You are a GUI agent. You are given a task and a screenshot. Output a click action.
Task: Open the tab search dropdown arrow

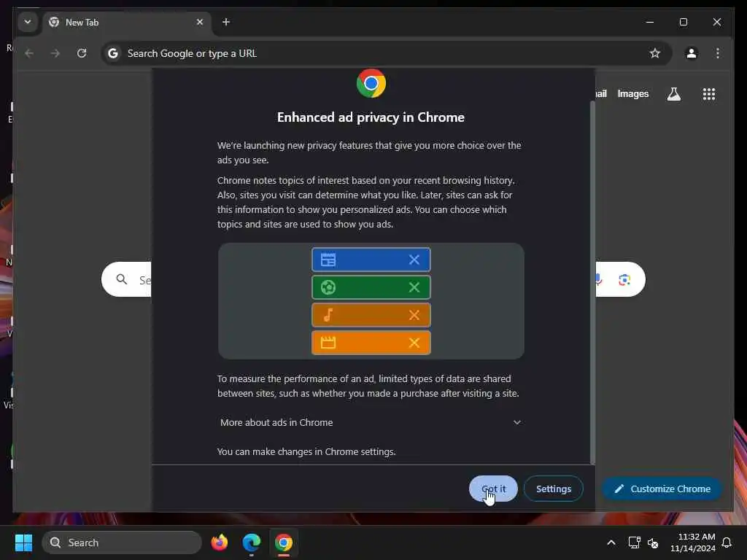[28, 22]
